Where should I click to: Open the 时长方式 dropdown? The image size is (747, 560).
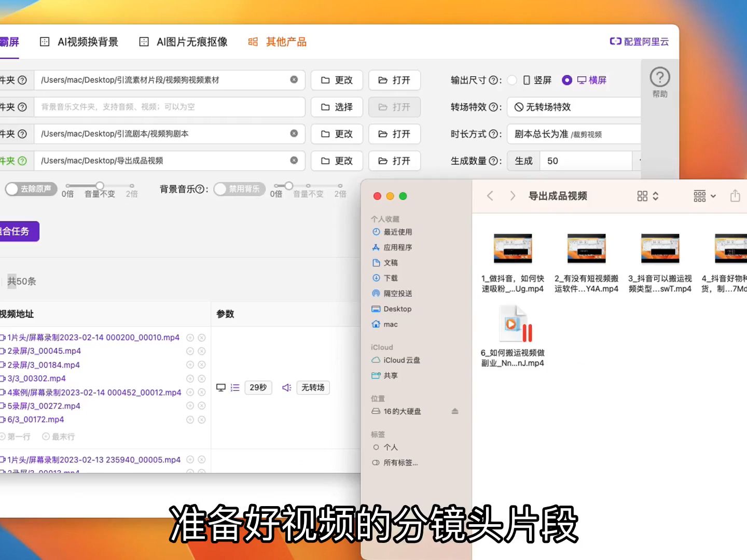(574, 134)
